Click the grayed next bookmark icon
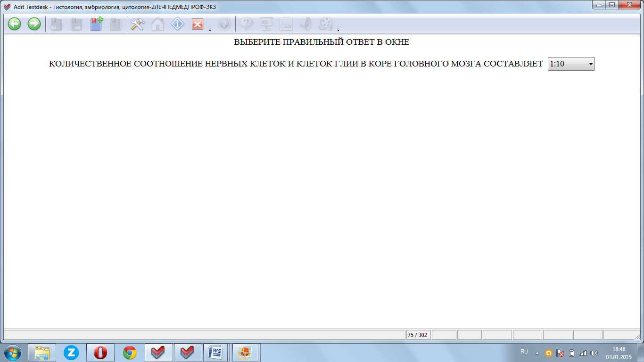 point(76,24)
